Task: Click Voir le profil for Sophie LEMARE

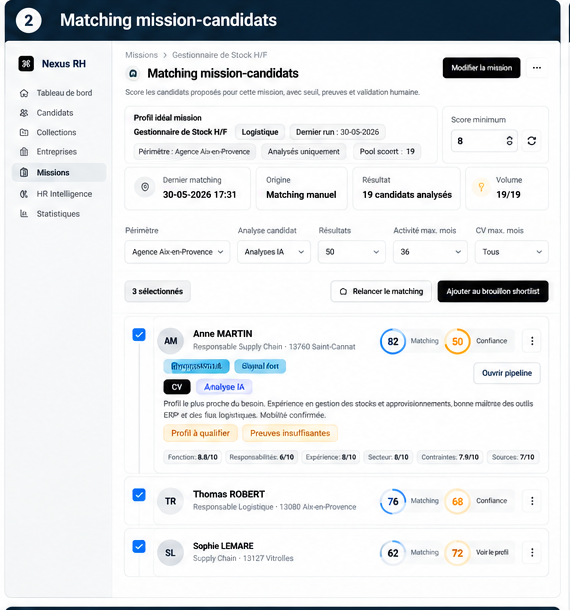Action: coord(492,552)
